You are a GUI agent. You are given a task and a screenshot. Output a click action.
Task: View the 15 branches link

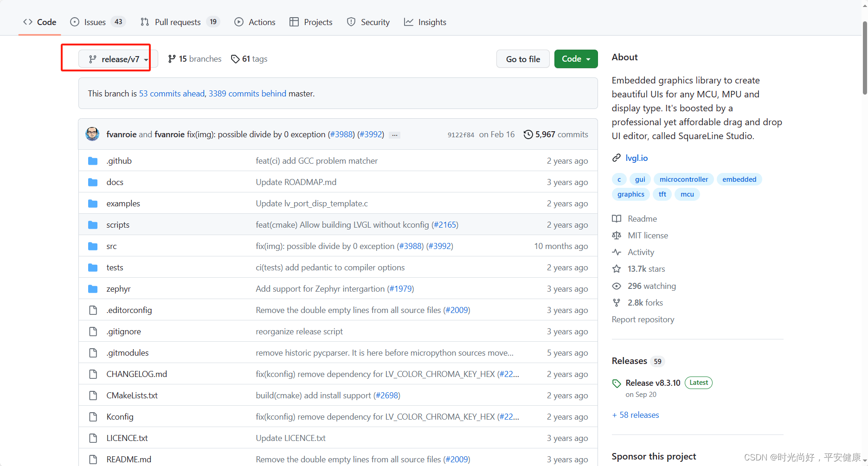(x=195, y=59)
